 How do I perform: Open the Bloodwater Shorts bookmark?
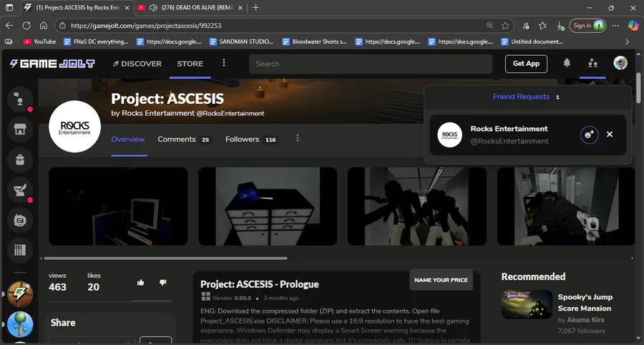(315, 42)
